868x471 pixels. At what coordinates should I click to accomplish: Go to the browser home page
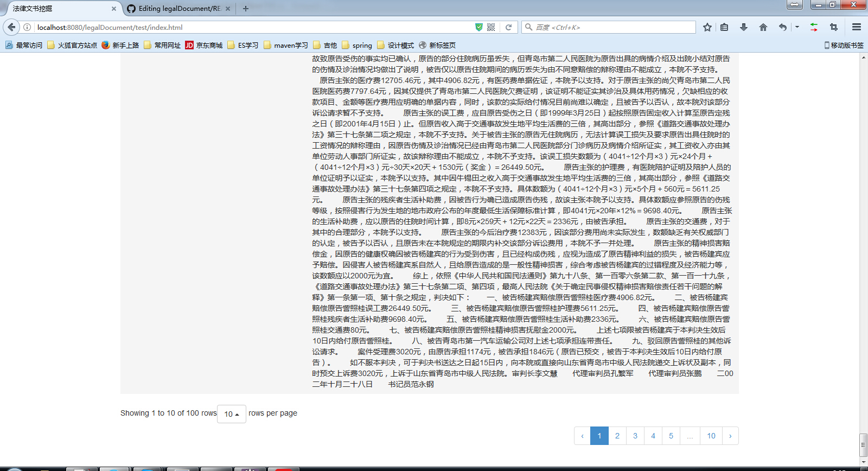(x=763, y=27)
